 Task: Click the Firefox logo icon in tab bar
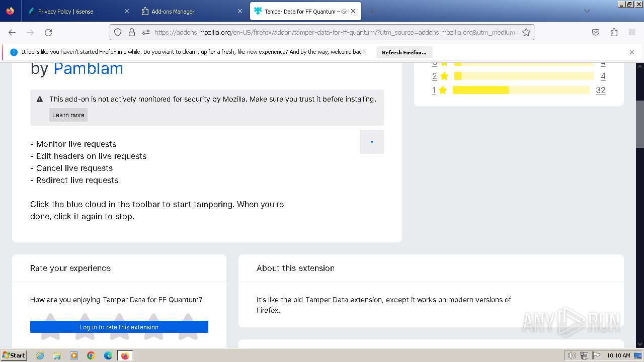point(10,11)
